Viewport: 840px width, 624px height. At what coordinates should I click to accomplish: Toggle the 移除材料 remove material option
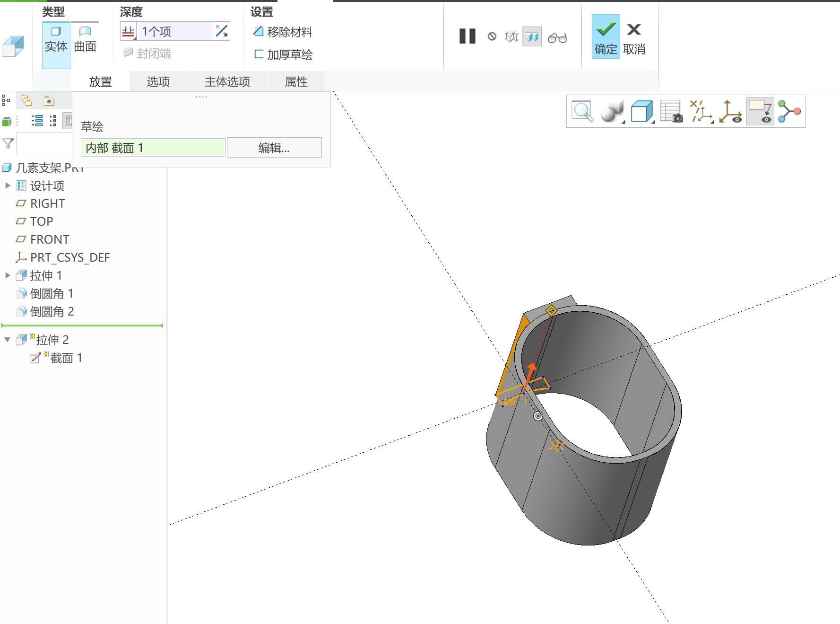283,32
